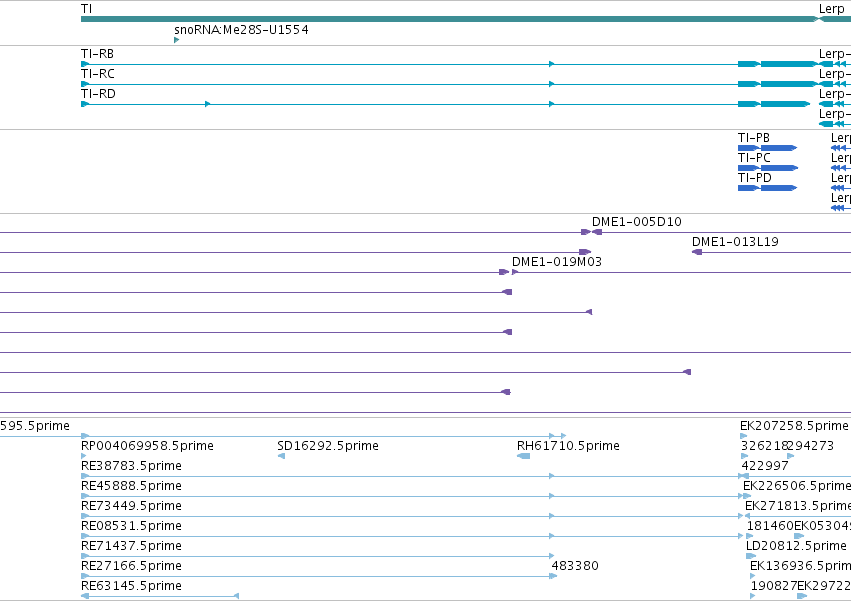Click the 326218 feature label
The image size is (851, 601).
coord(764,446)
